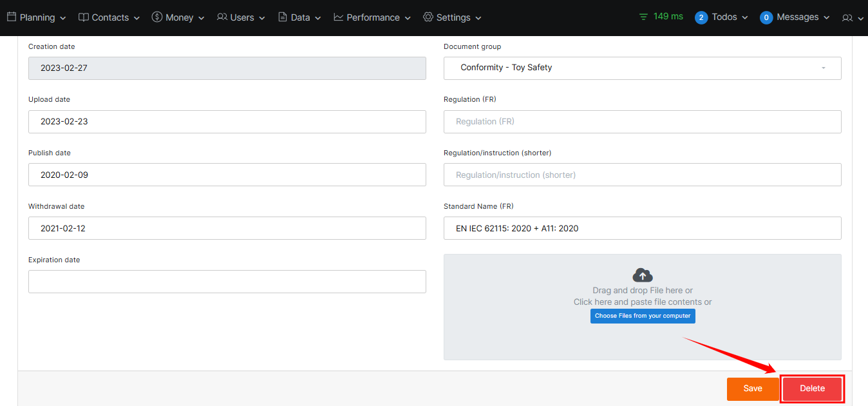868x406 pixels.
Task: Click the chart icon beside Performance
Action: tap(339, 17)
